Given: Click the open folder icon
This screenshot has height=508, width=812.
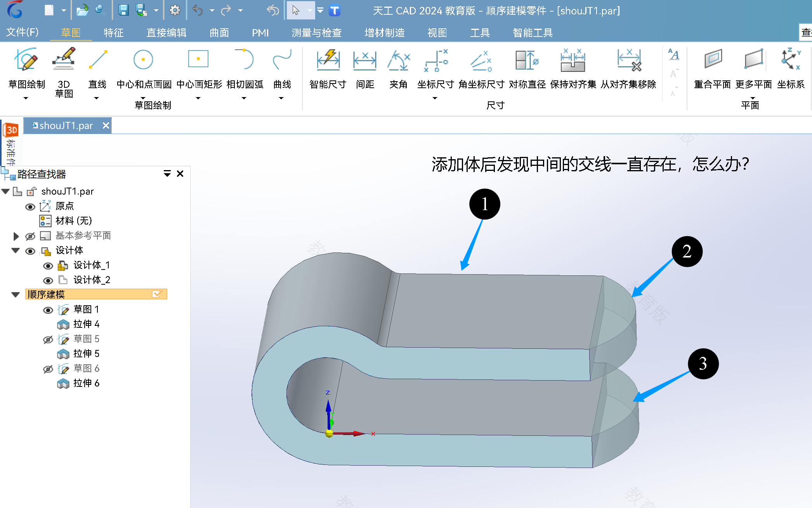Looking at the screenshot, I should (82, 10).
